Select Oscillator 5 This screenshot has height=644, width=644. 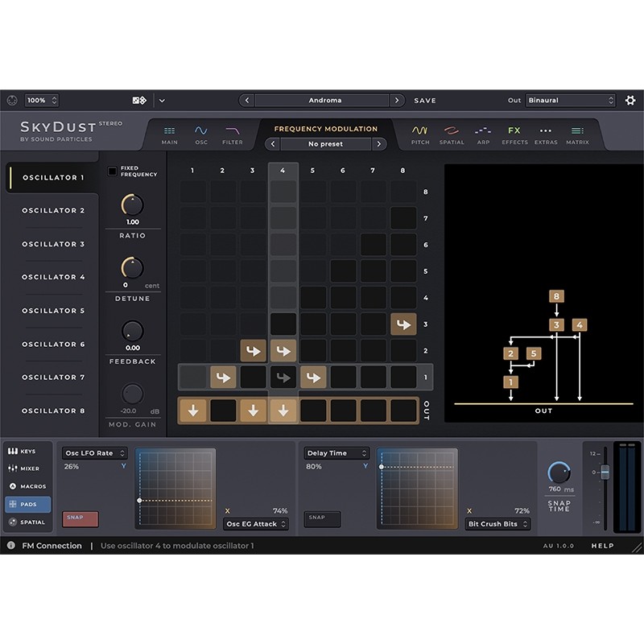click(52, 311)
